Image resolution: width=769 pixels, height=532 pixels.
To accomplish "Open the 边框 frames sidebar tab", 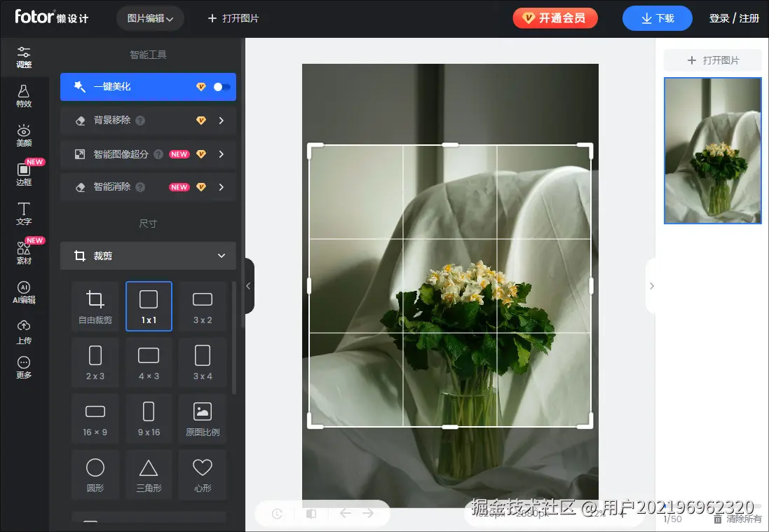I will [24, 175].
